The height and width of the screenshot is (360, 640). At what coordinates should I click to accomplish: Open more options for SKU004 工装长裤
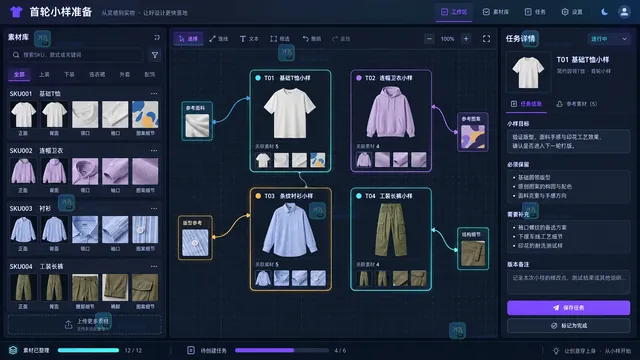154,267
